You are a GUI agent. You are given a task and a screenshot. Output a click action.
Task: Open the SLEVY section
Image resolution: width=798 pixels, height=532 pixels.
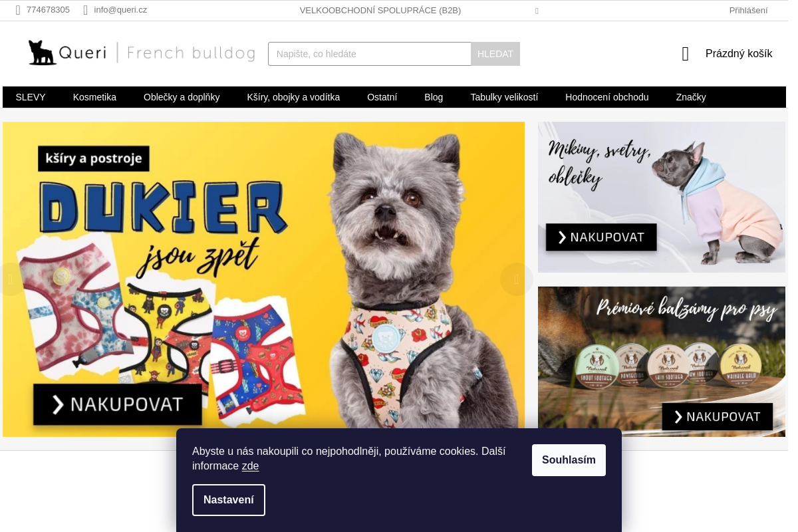pos(31,97)
